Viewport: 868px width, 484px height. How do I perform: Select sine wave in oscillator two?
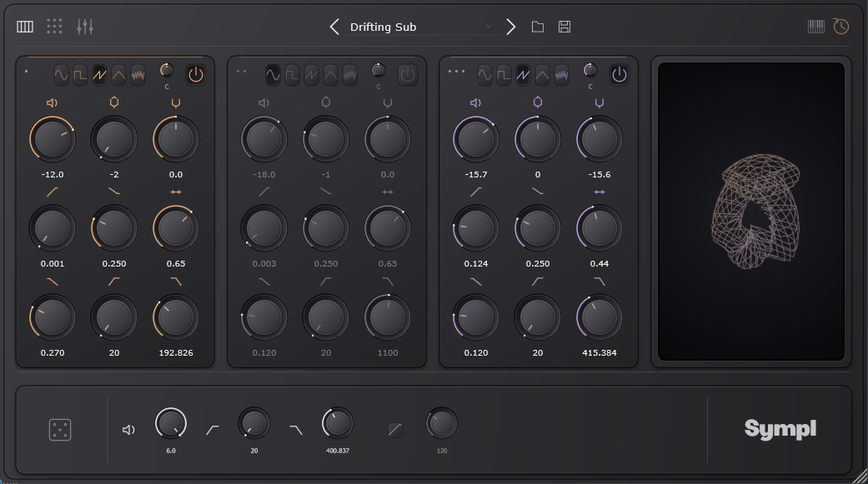point(273,75)
